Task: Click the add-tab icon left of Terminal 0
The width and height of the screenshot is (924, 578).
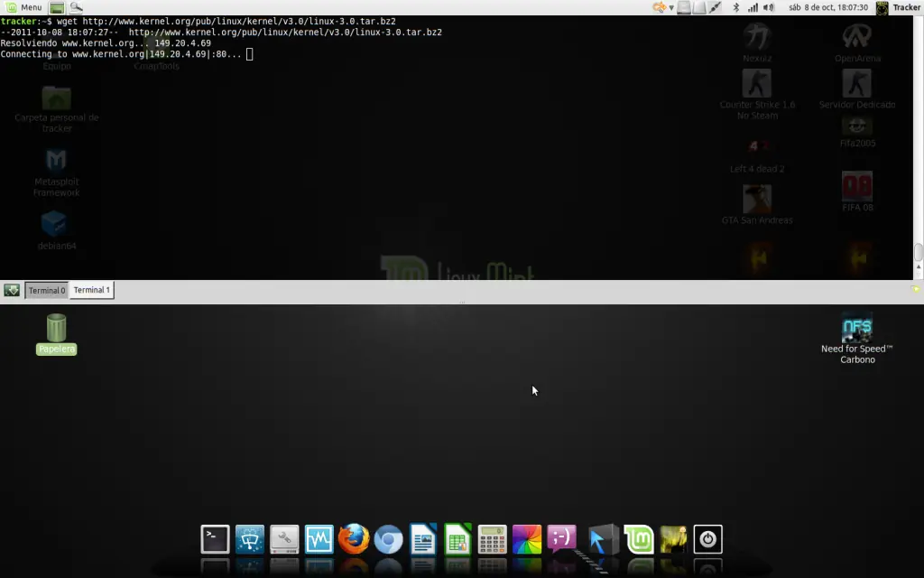Action: (12, 290)
